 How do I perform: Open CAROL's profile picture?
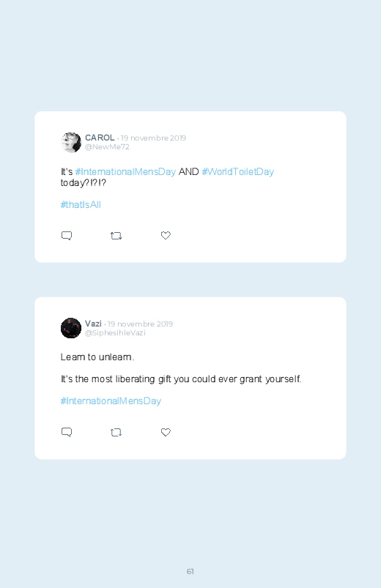[x=71, y=143]
